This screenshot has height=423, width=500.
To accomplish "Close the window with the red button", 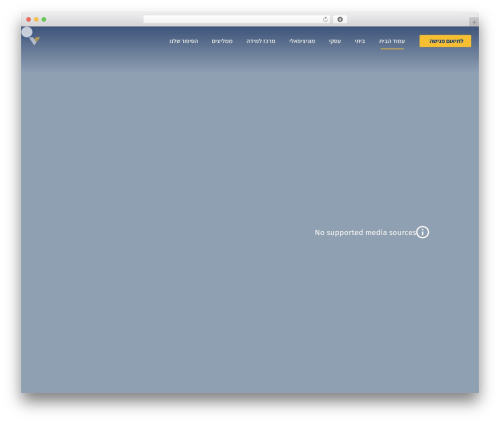I will tap(29, 19).
